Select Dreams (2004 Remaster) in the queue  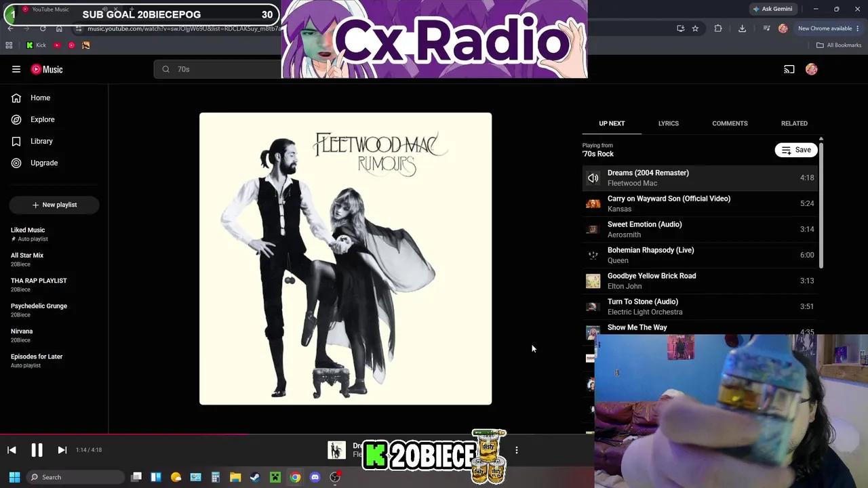700,178
